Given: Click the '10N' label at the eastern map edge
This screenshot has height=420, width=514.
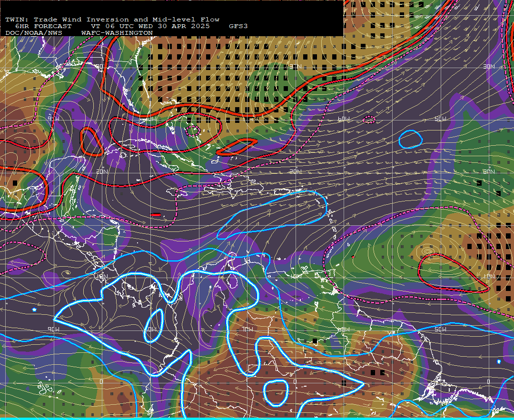Looking at the screenshot, I should 489,276.
